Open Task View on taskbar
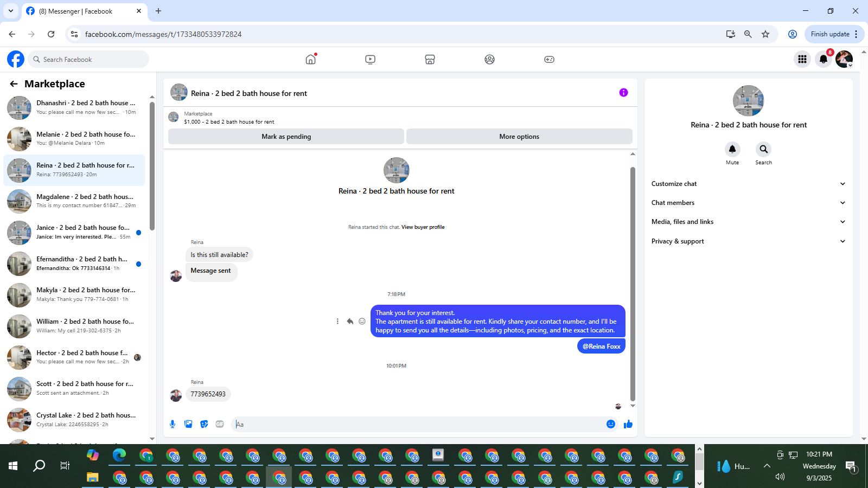Image resolution: width=868 pixels, height=488 pixels. (65, 466)
